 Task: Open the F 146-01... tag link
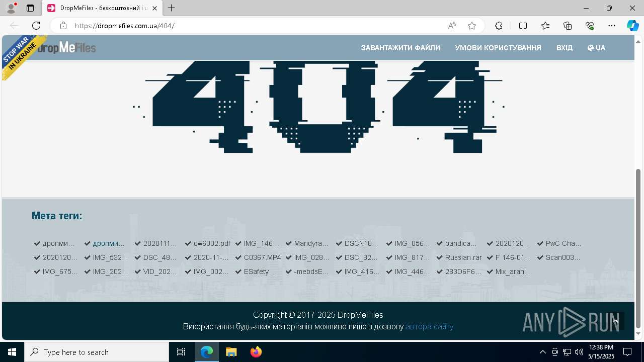click(x=513, y=257)
